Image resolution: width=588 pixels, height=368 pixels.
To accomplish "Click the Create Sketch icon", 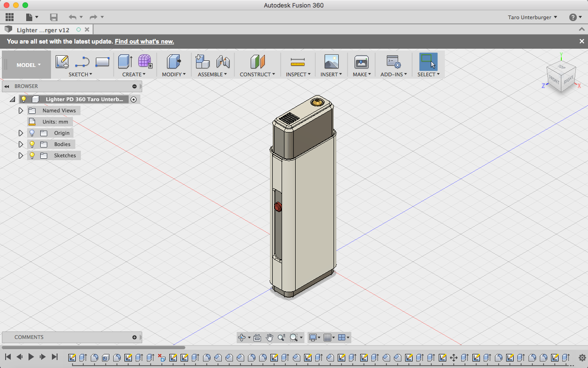I will point(62,61).
